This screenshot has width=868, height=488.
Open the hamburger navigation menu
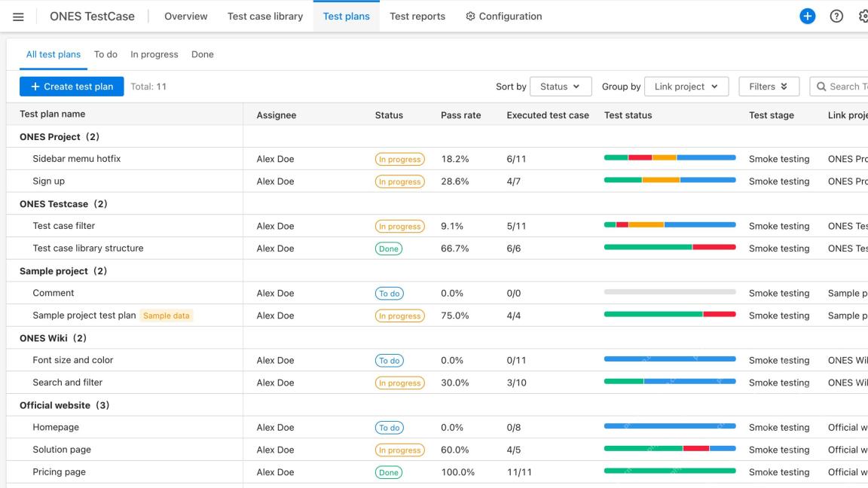[x=18, y=17]
